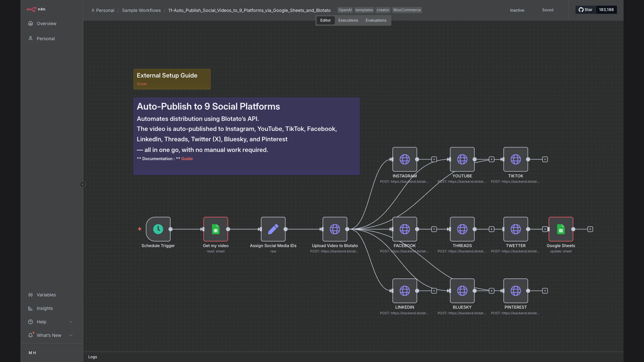This screenshot has width=644, height=362.
Task: Select the YOUTUBE HTTP node
Action: 462,159
